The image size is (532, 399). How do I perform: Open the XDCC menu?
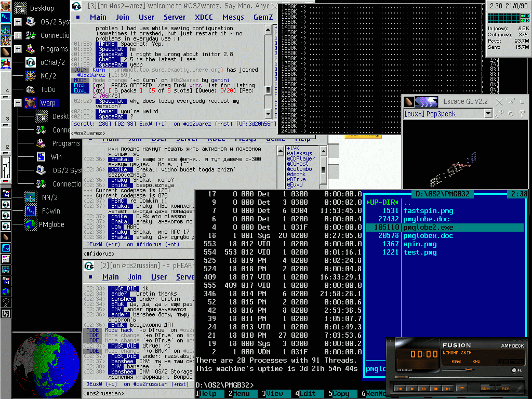pos(204,17)
